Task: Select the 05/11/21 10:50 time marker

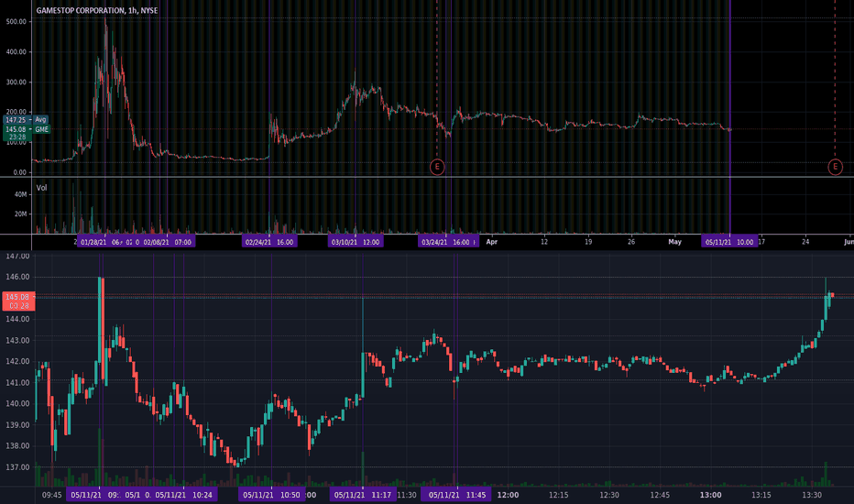Action: point(271,495)
